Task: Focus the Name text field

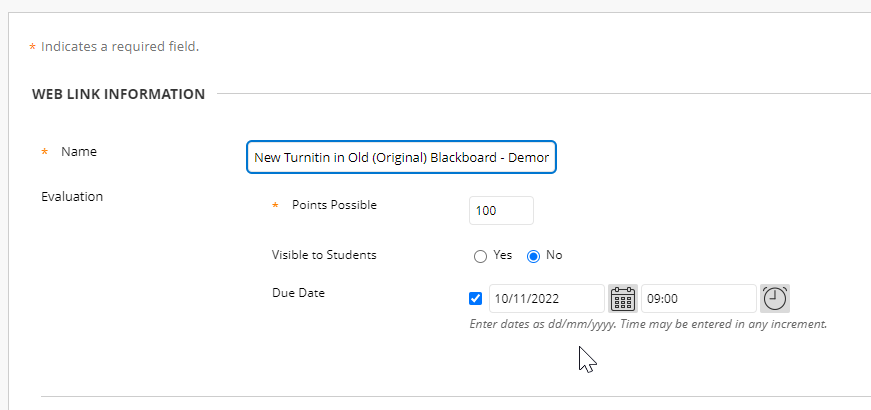Action: click(401, 157)
